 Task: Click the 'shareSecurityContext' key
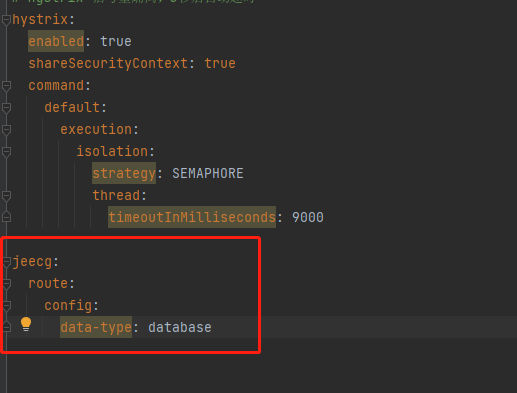coord(108,63)
